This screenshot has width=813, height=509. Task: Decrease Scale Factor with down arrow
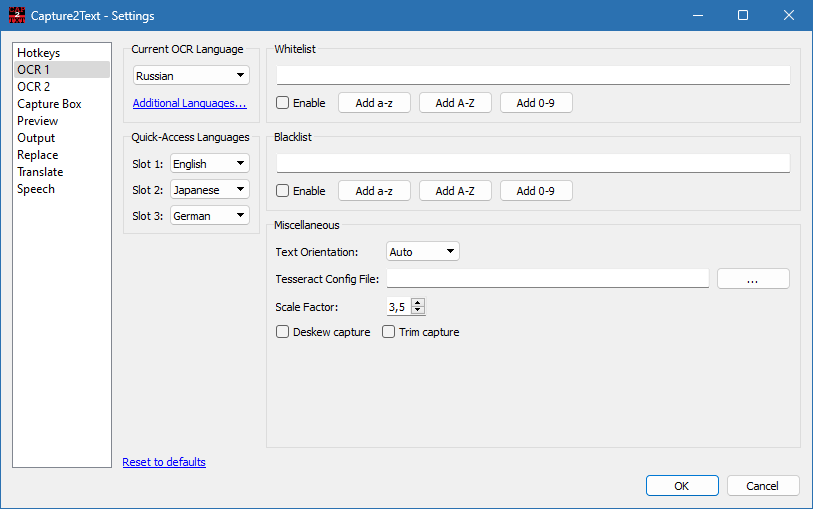(x=418, y=310)
